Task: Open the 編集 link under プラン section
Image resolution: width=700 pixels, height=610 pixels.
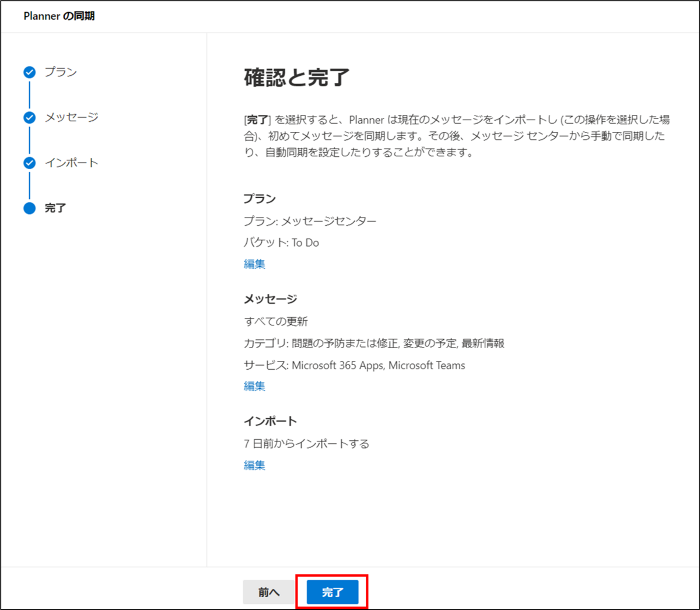Action: pos(254,264)
